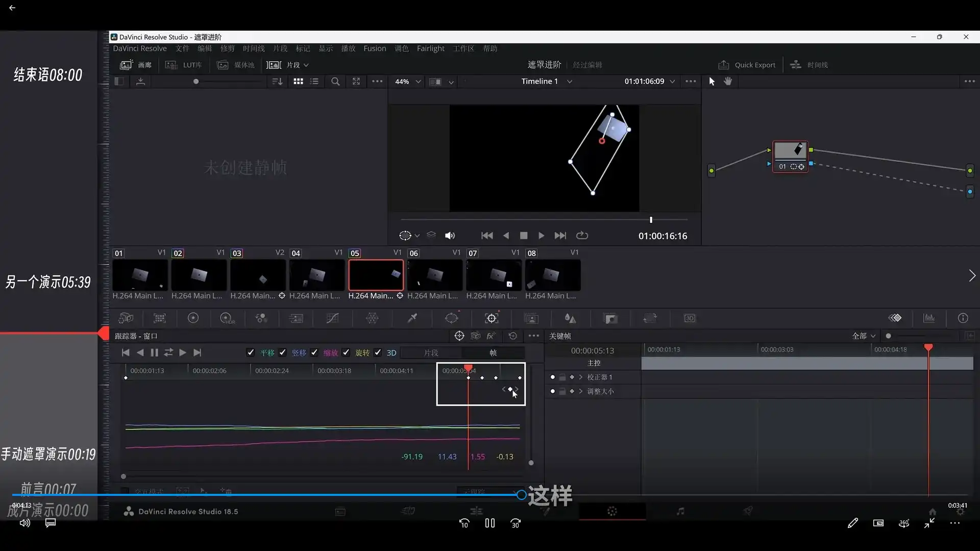Image resolution: width=980 pixels, height=551 pixels.
Task: Uncheck the 缩放 tracking checkbox
Action: tap(314, 353)
